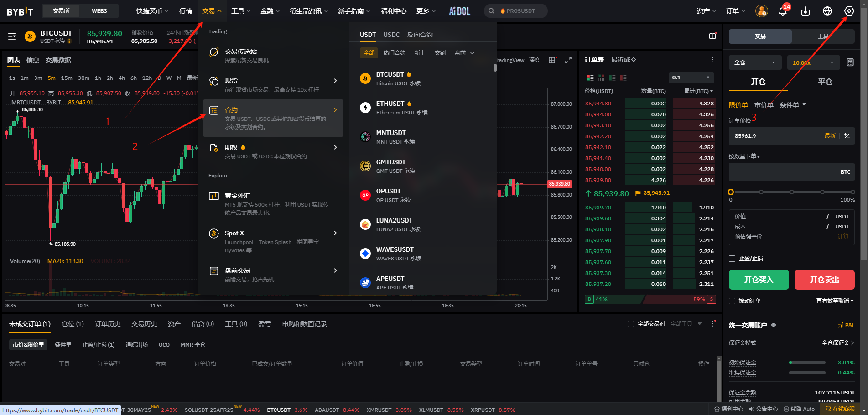Screen dimensions: 868x415
Task: Click the order quantity percentage slider handle
Action: tap(731, 192)
